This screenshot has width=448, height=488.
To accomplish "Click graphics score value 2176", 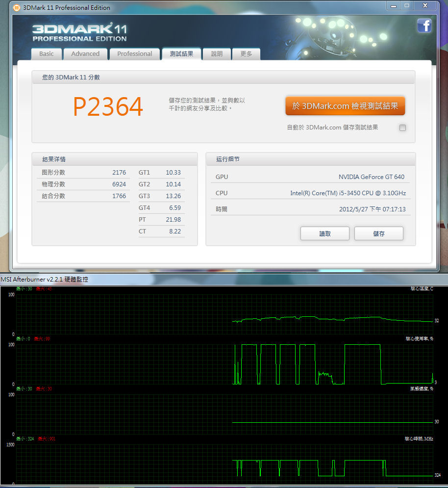I will pyautogui.click(x=119, y=173).
